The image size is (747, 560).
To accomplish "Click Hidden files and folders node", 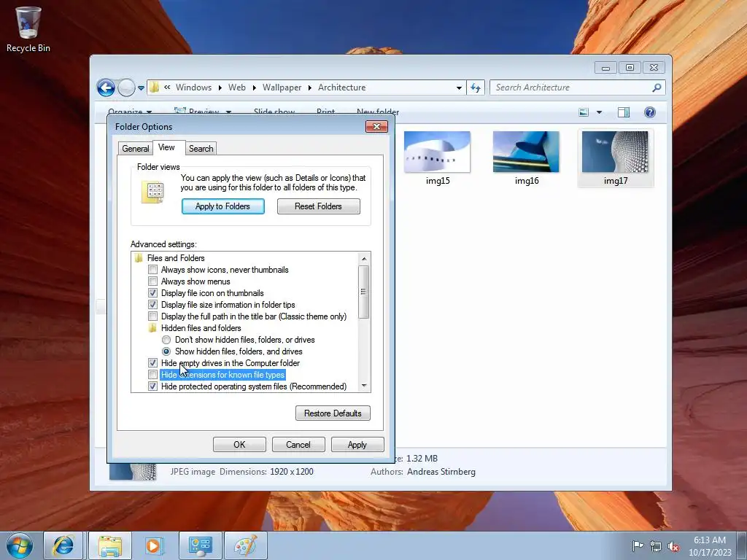I will [x=201, y=328].
